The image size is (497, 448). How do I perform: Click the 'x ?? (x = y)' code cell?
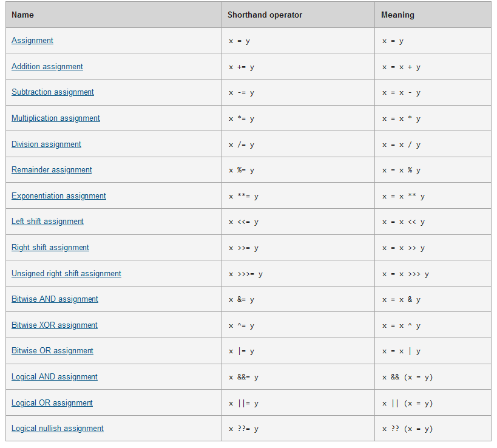[x=407, y=429]
